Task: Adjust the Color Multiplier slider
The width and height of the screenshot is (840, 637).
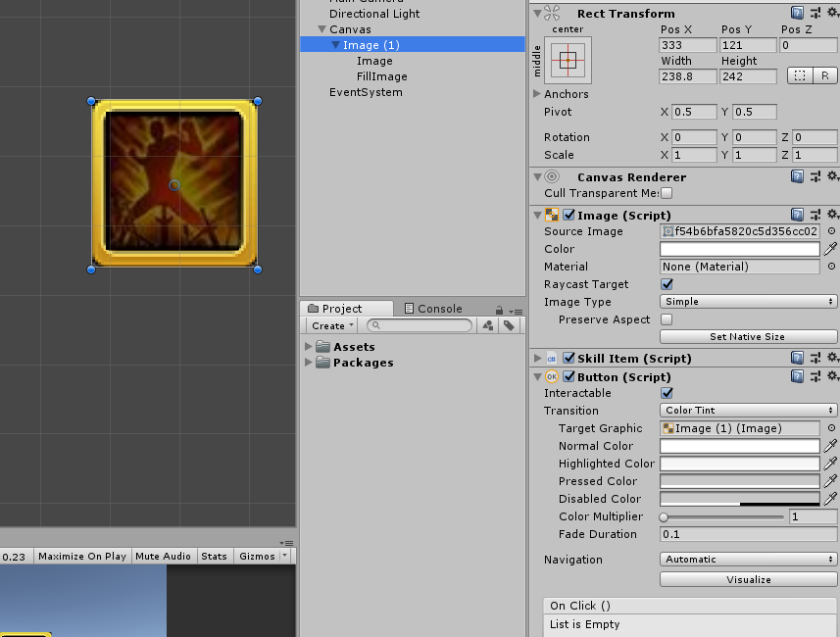Action: click(721, 517)
